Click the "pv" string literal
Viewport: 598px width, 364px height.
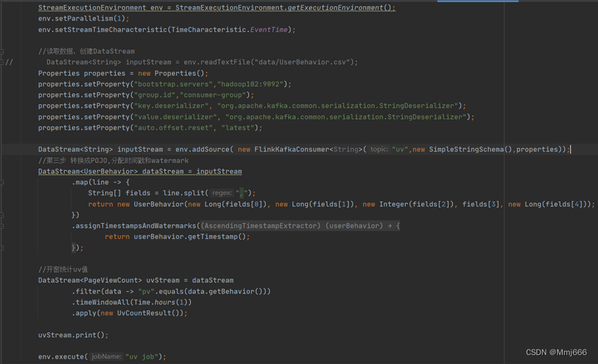pyautogui.click(x=146, y=291)
